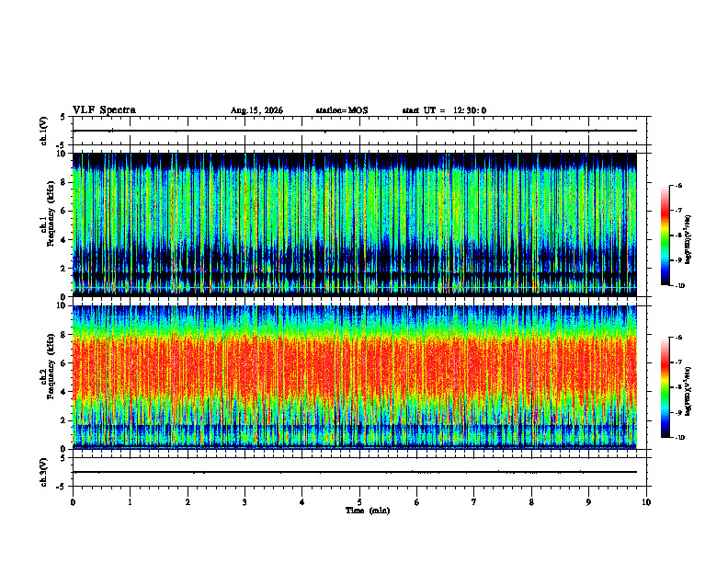Viewport: 728px width, 563px height.
Task: Click the 0 minute tick on time axis
Action: tap(73, 502)
